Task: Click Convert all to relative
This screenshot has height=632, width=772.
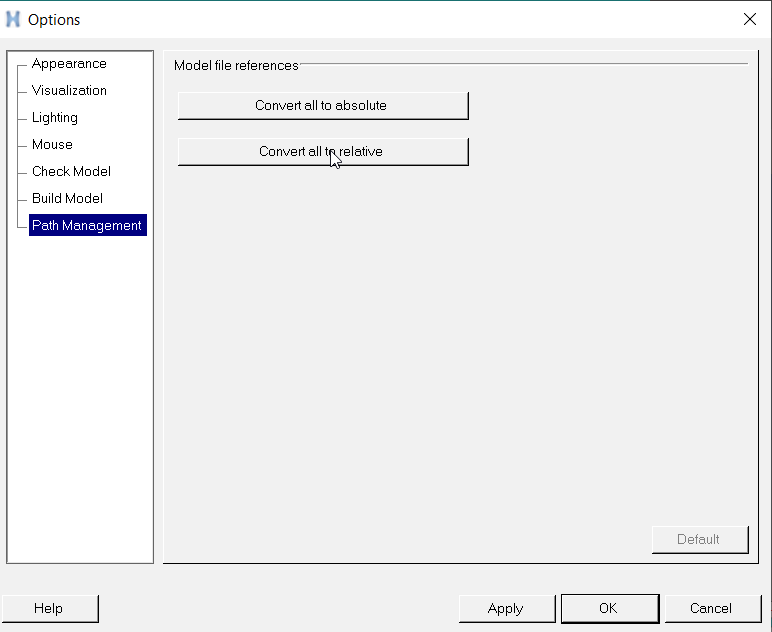Action: click(x=323, y=152)
